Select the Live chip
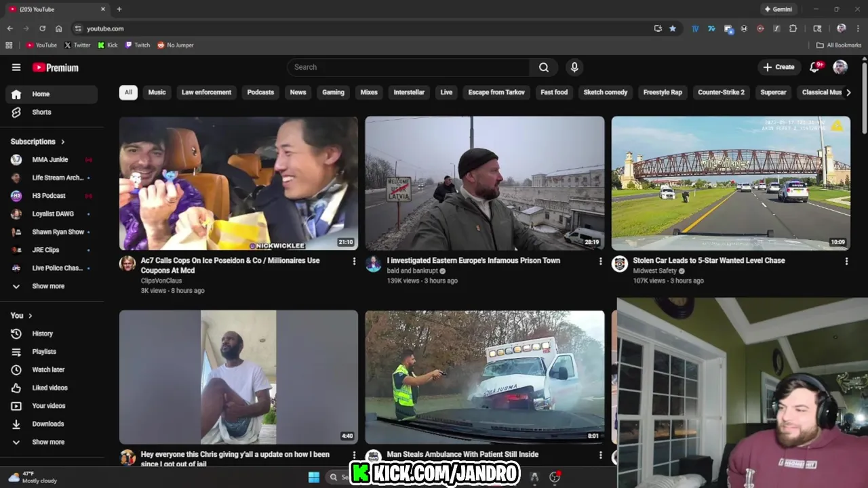The height and width of the screenshot is (488, 868). pyautogui.click(x=446, y=92)
